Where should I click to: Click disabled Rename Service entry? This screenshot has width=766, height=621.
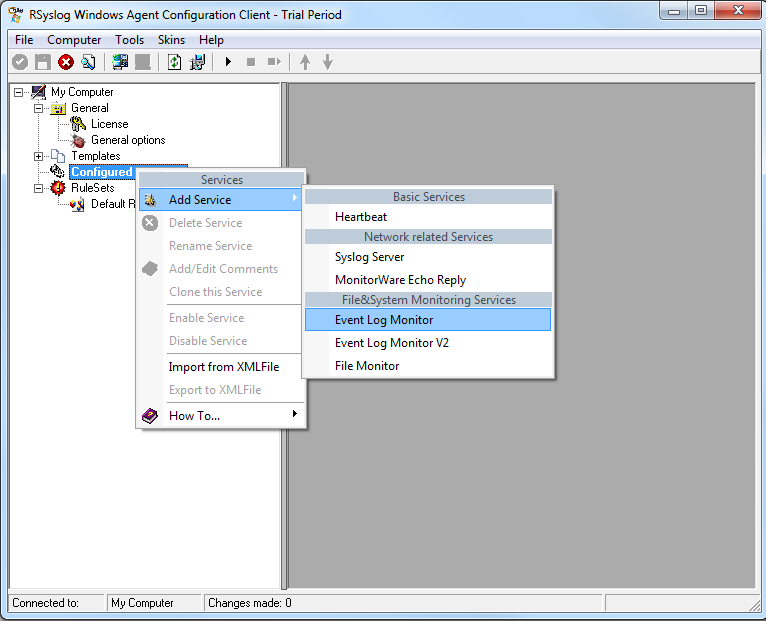(220, 246)
